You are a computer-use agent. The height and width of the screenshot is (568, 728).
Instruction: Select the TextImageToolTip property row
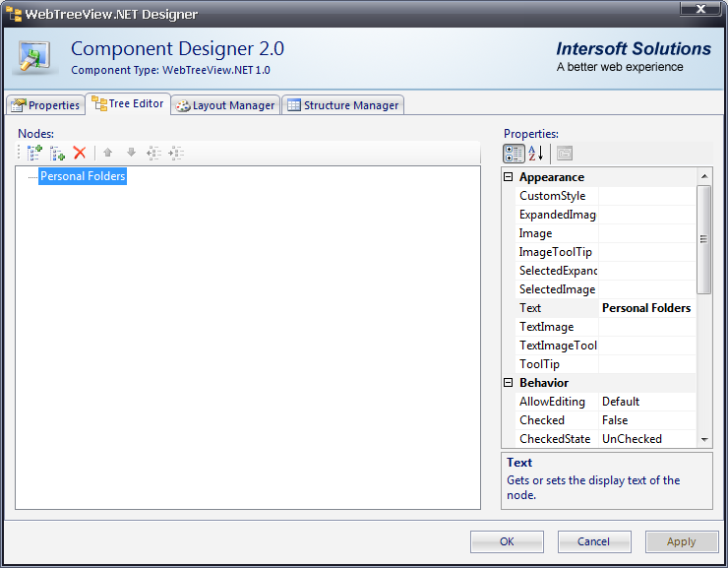point(605,346)
